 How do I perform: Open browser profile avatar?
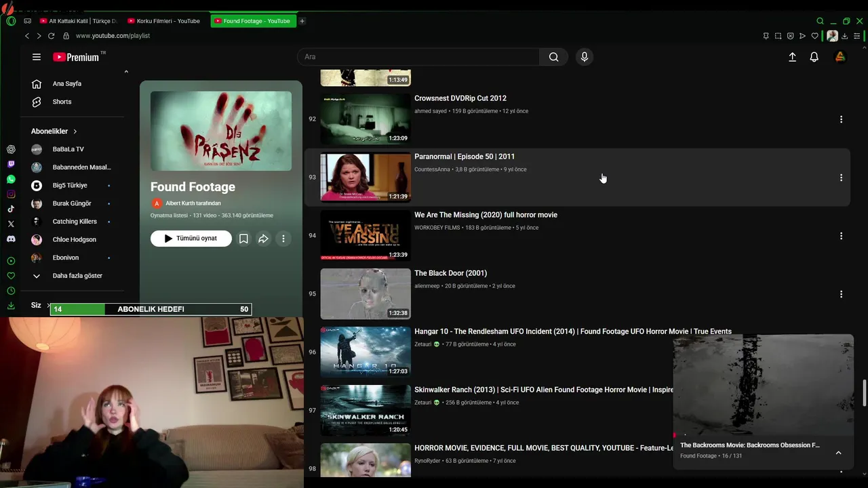tap(832, 36)
